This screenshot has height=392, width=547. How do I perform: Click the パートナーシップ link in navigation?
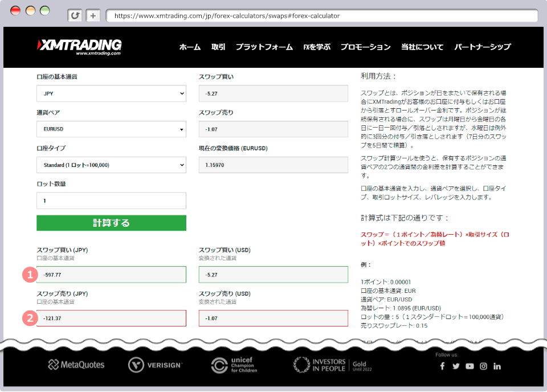click(x=482, y=47)
